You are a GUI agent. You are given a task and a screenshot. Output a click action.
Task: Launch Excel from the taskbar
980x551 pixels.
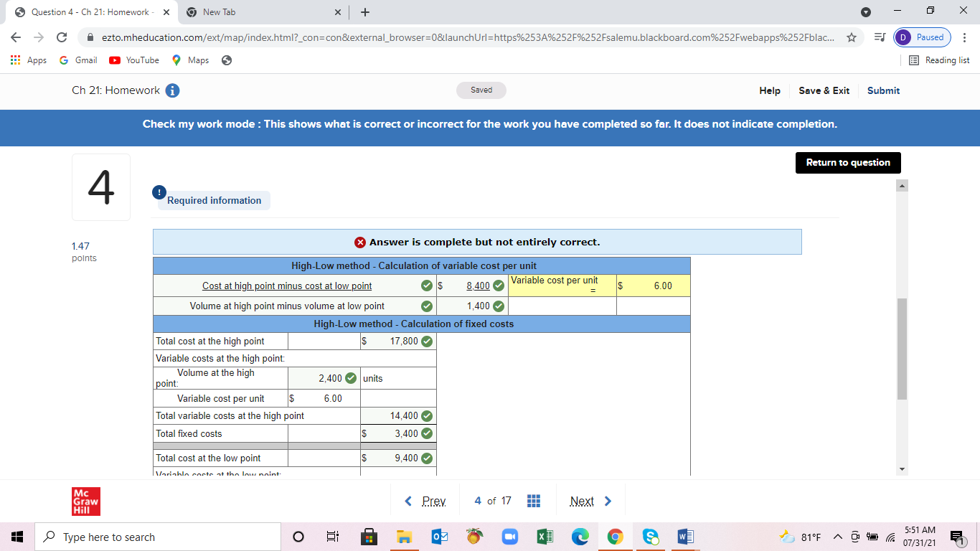pyautogui.click(x=545, y=536)
